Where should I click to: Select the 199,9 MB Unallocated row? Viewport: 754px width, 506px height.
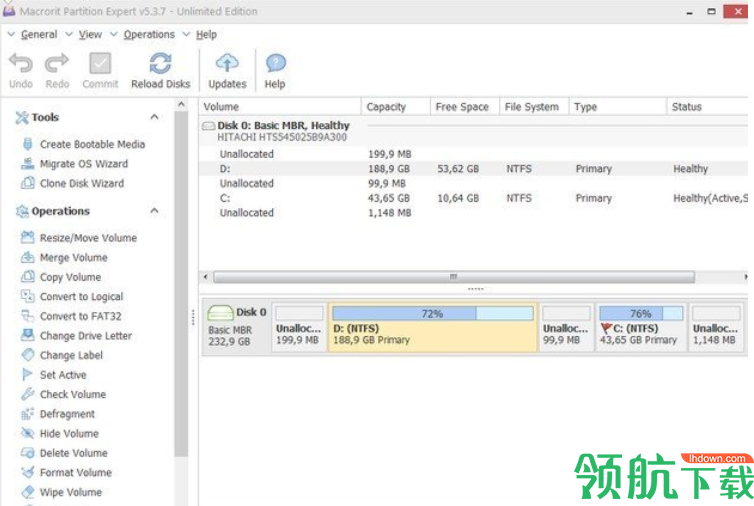[474, 154]
